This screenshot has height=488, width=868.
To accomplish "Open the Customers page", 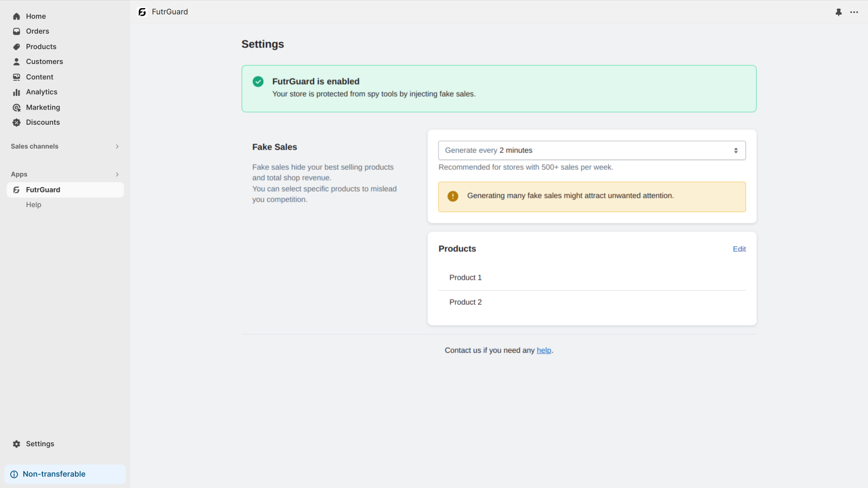I will 44,62.
